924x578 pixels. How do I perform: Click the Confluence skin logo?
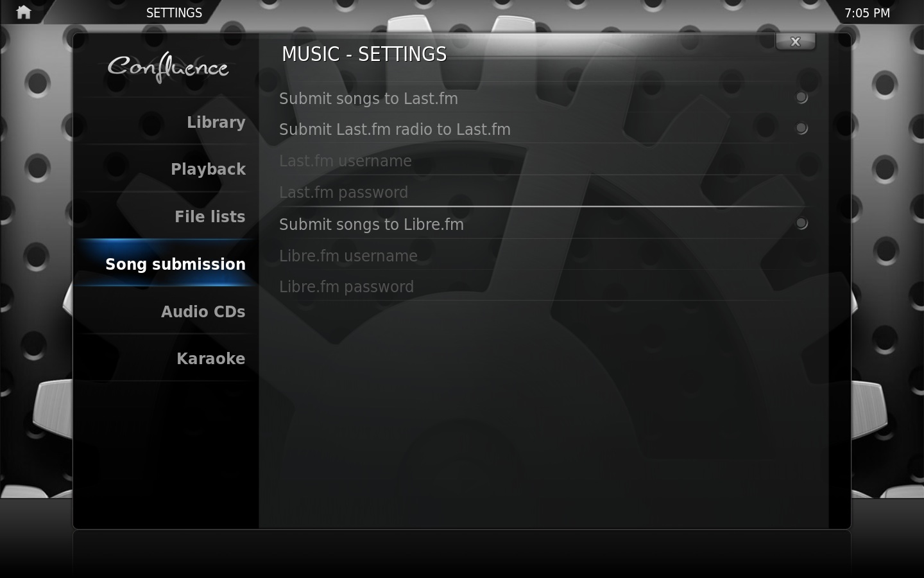coord(168,67)
